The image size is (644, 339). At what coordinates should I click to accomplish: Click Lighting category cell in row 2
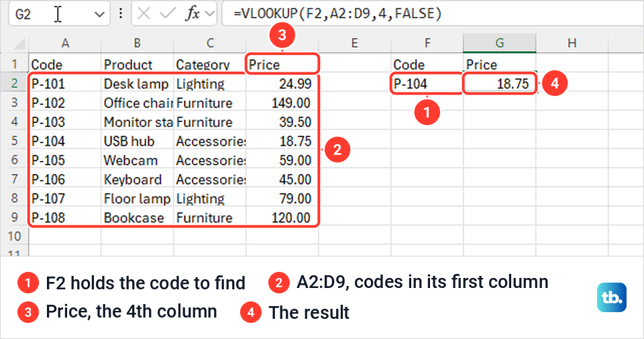pos(210,83)
